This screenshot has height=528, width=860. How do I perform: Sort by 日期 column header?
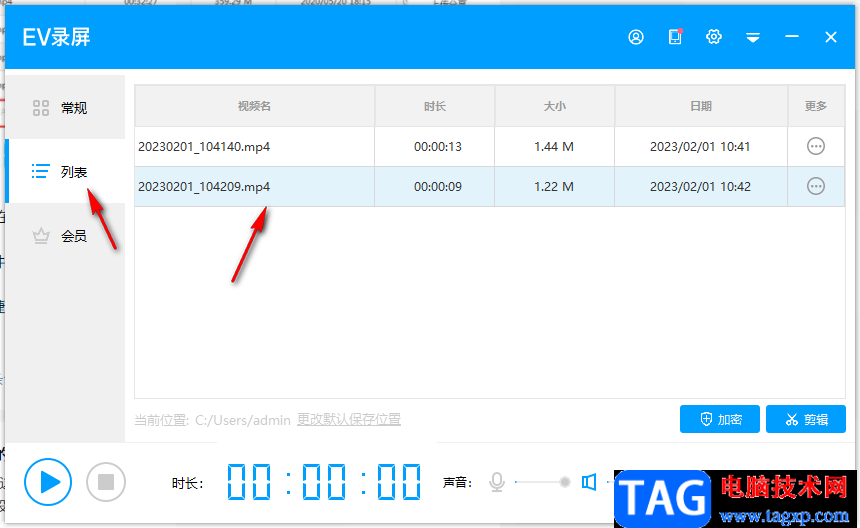701,106
